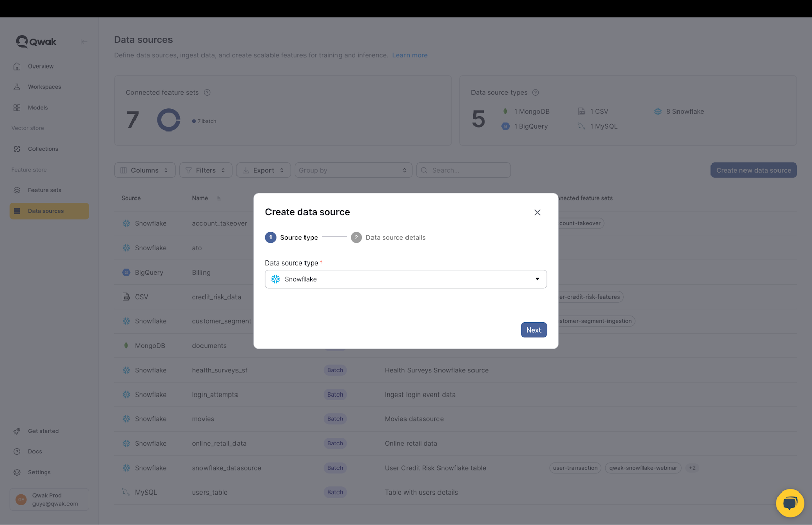812x525 pixels.
Task: Select step 2 Data source details
Action: click(x=388, y=237)
